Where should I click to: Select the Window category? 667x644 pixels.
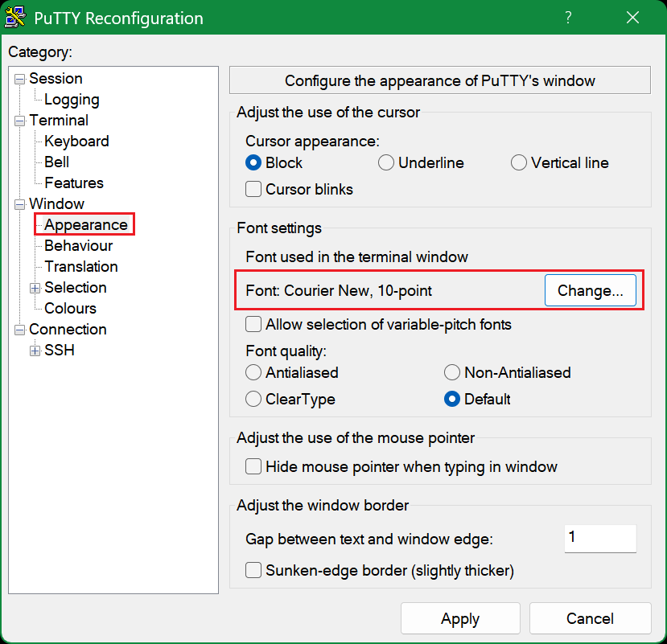click(56, 203)
